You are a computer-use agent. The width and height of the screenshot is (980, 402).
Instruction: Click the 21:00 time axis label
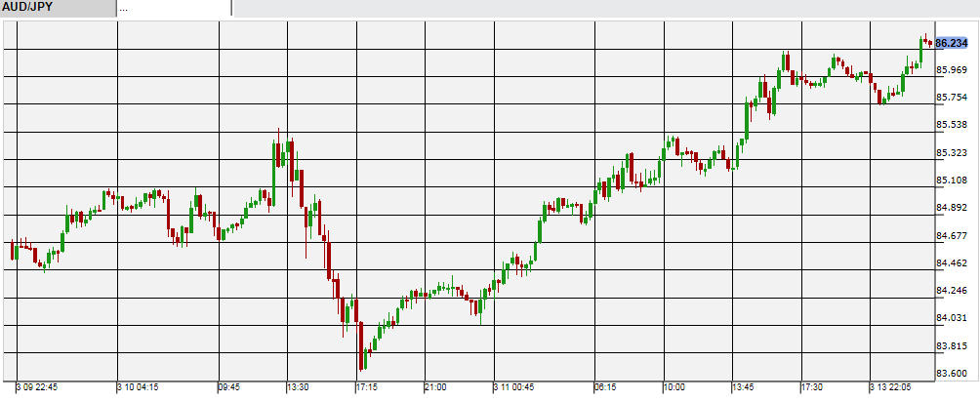pos(434,387)
